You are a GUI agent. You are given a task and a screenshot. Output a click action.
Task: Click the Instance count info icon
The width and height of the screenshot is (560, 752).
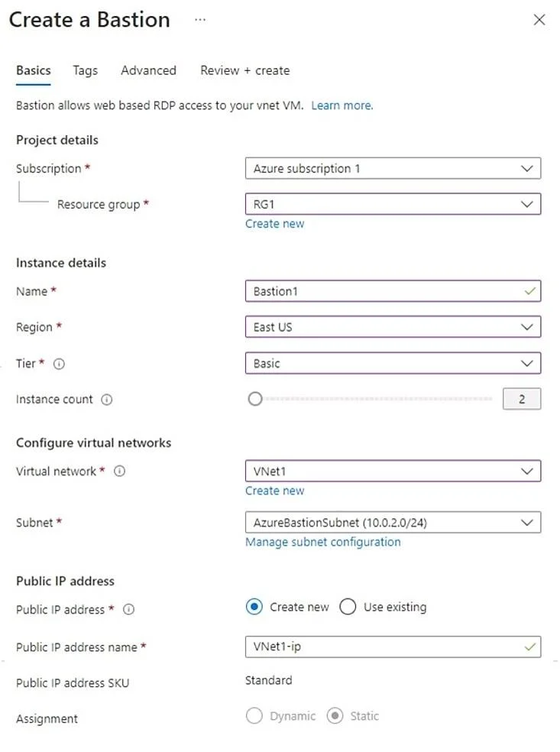click(x=106, y=400)
